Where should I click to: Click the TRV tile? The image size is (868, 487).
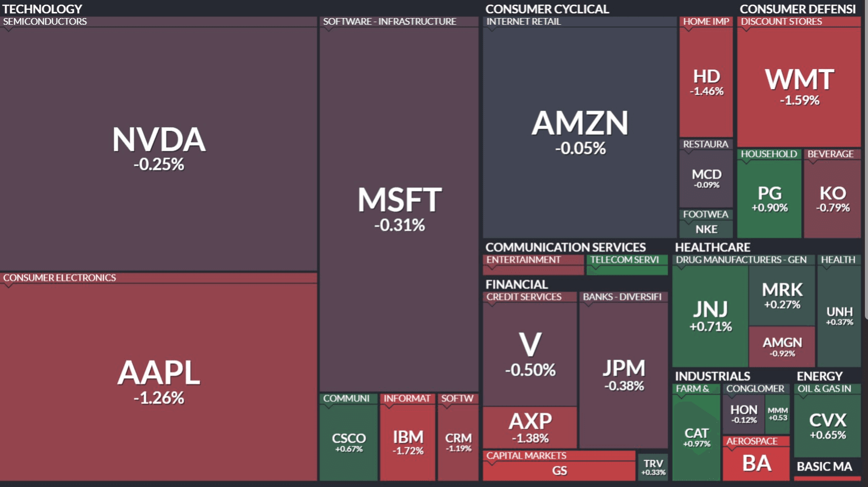[x=653, y=467]
